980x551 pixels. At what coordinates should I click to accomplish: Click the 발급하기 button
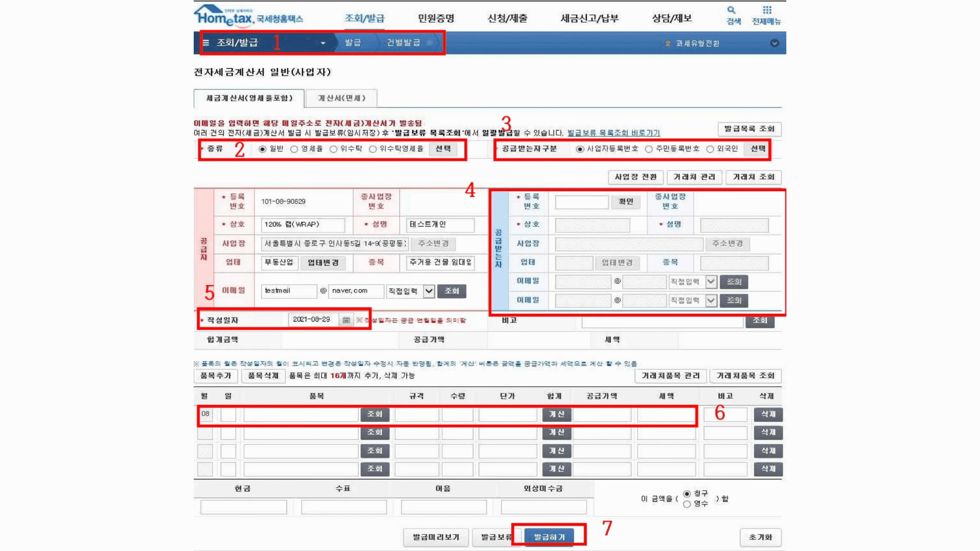pos(549,537)
